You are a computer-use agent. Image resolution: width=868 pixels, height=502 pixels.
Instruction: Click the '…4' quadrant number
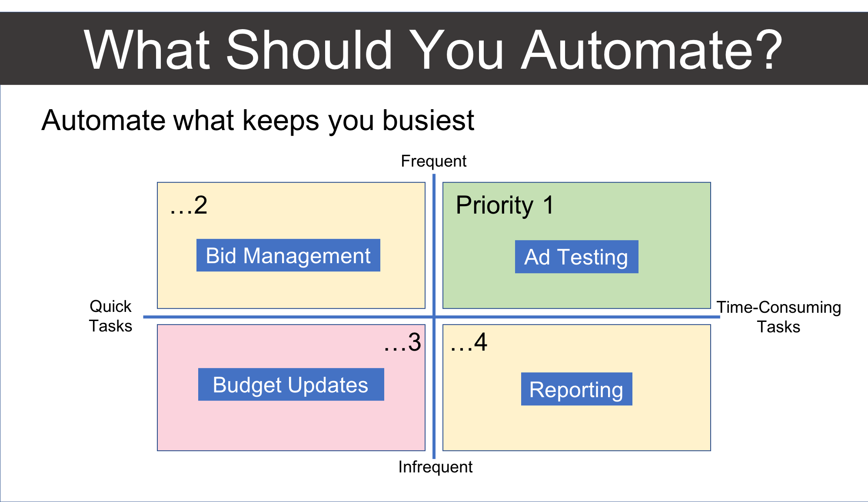point(469,342)
